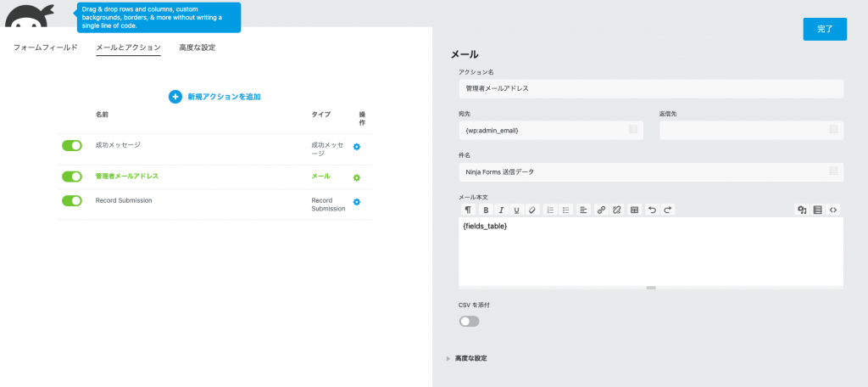This screenshot has width=868, height=387.
Task: Switch to the フォームフィールド tab
Action: pyautogui.click(x=46, y=48)
